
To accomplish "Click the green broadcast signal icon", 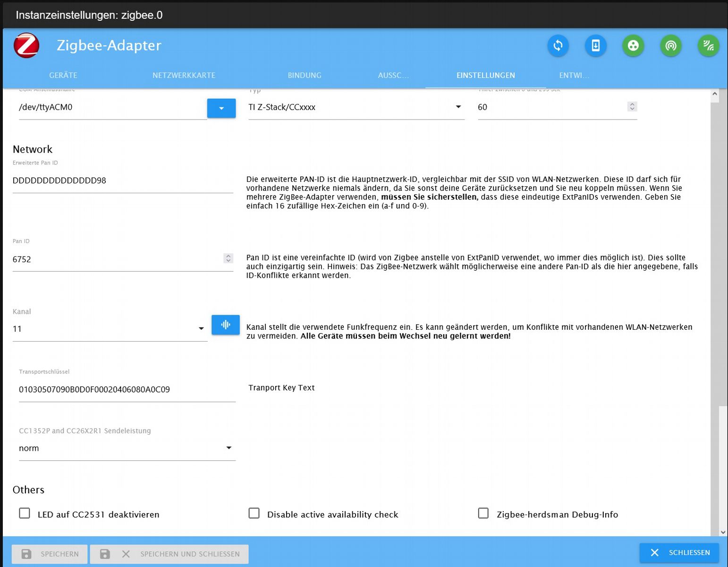I will click(671, 45).
